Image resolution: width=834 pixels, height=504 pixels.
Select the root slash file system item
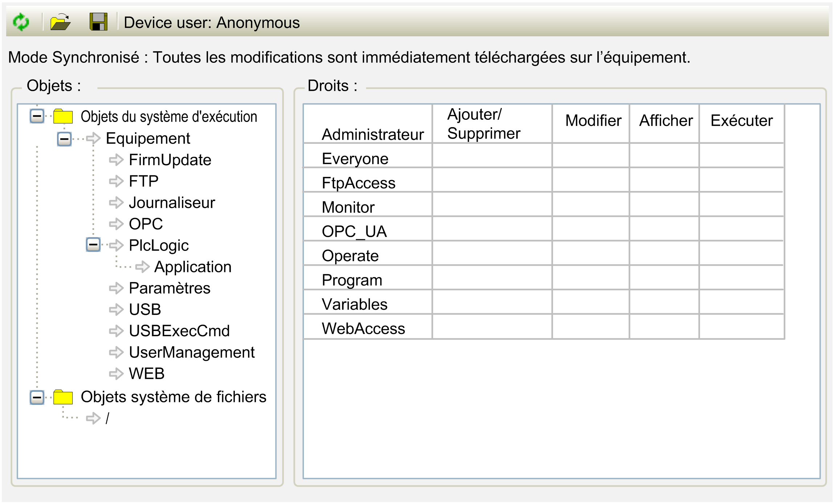tap(107, 418)
